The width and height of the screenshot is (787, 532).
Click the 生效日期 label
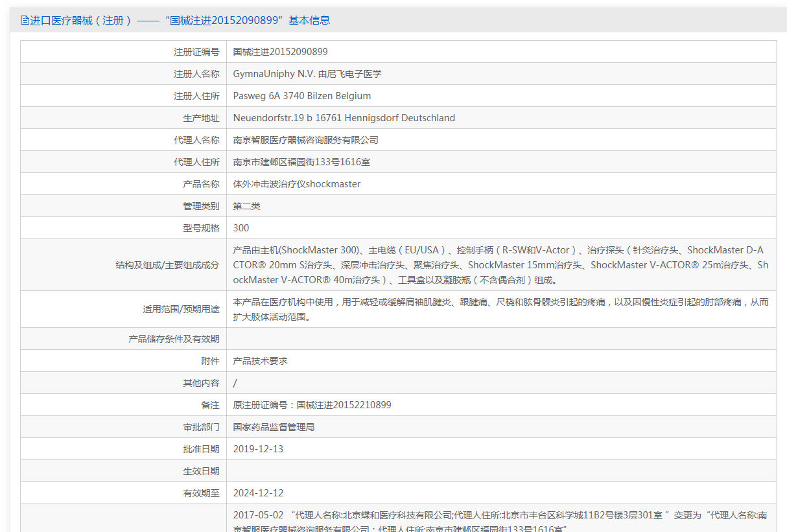point(201,471)
